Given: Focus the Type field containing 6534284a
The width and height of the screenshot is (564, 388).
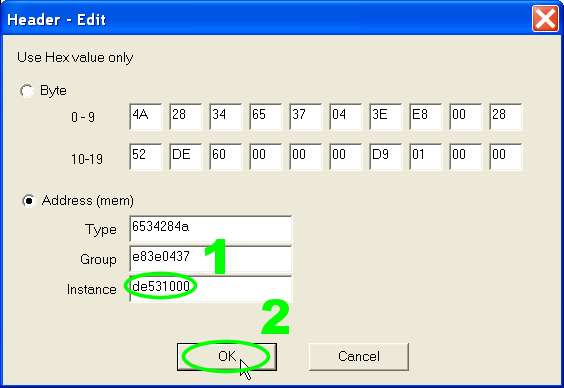Looking at the screenshot, I should coord(210,229).
